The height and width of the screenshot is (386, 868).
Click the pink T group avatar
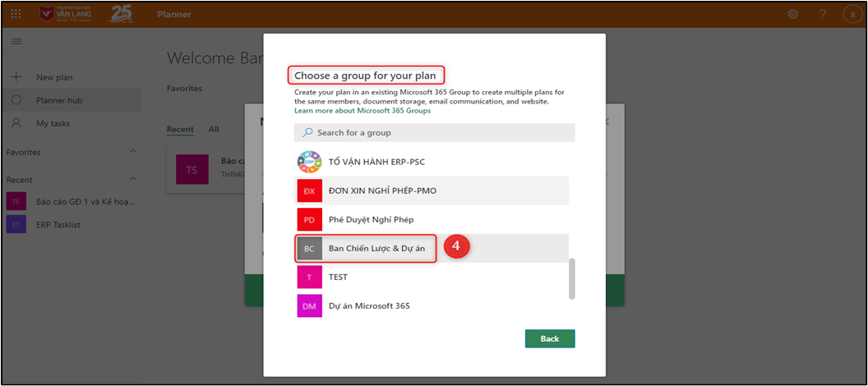tap(309, 277)
